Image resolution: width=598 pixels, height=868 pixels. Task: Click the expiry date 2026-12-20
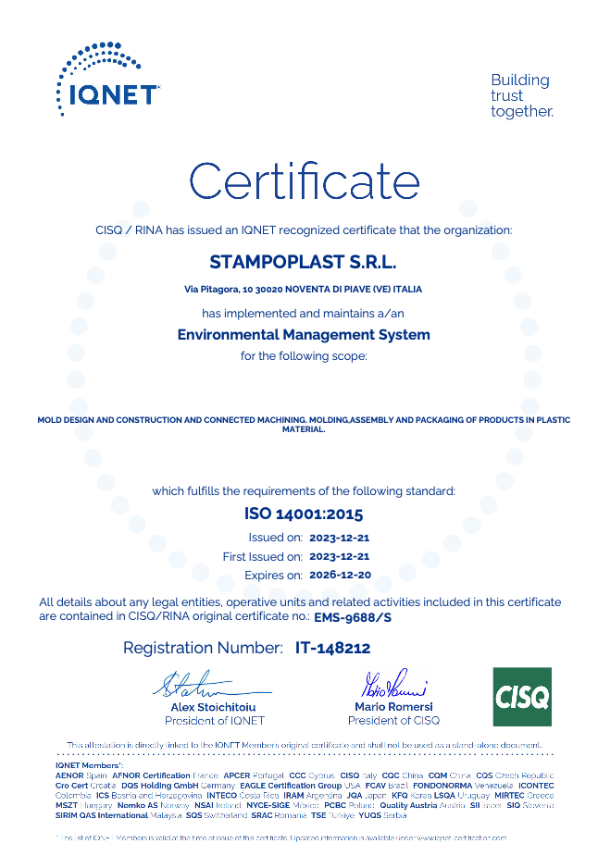click(x=340, y=575)
